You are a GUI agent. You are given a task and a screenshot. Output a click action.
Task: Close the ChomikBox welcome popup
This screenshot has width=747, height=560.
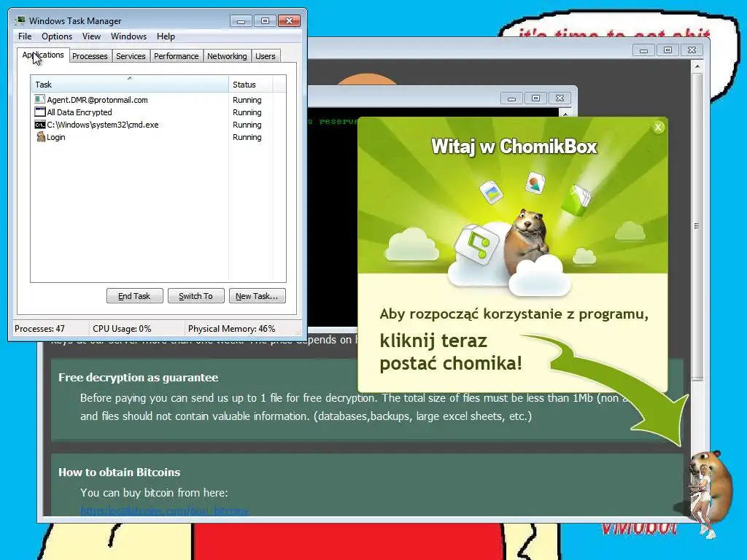pos(658,127)
